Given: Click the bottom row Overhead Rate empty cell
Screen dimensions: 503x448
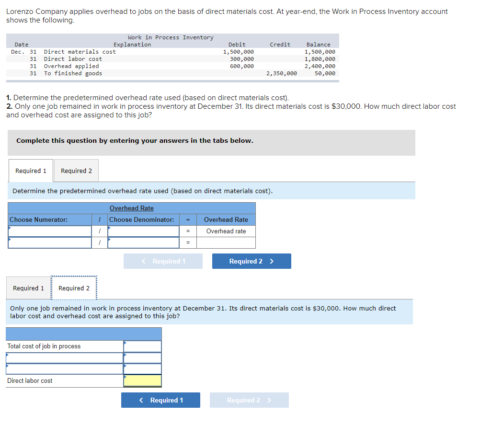Looking at the screenshot, I should (x=226, y=242).
